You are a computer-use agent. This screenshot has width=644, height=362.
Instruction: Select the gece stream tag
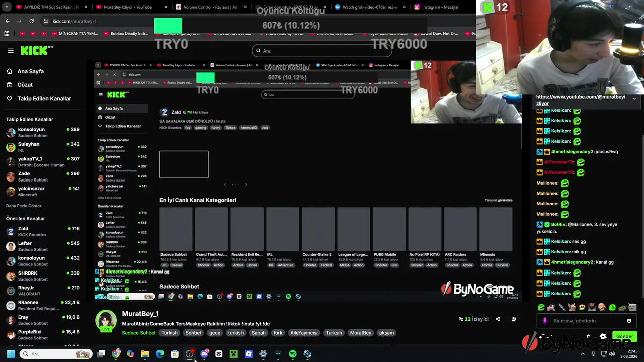pyautogui.click(x=215, y=333)
